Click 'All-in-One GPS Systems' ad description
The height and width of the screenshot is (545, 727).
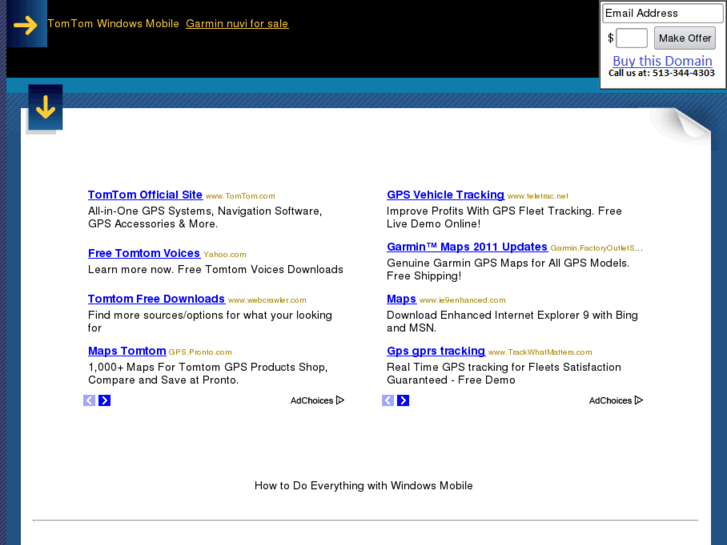click(205, 218)
